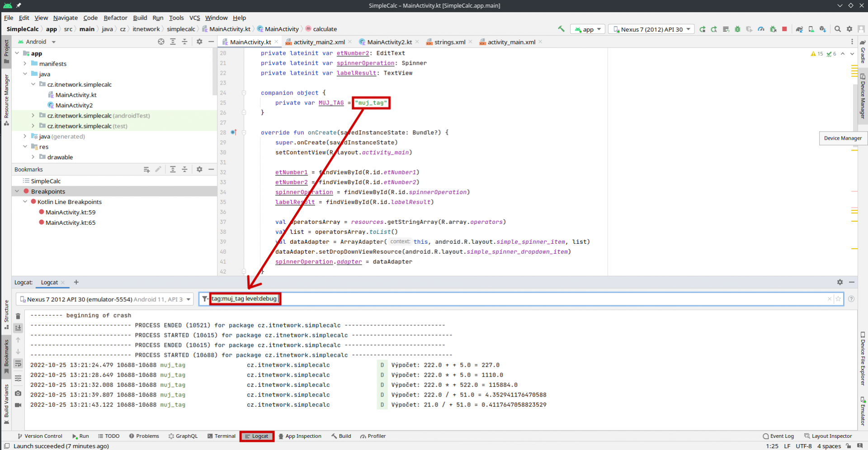Image resolution: width=868 pixels, height=450 pixels.
Task: Open the Event Log button
Action: click(x=778, y=436)
